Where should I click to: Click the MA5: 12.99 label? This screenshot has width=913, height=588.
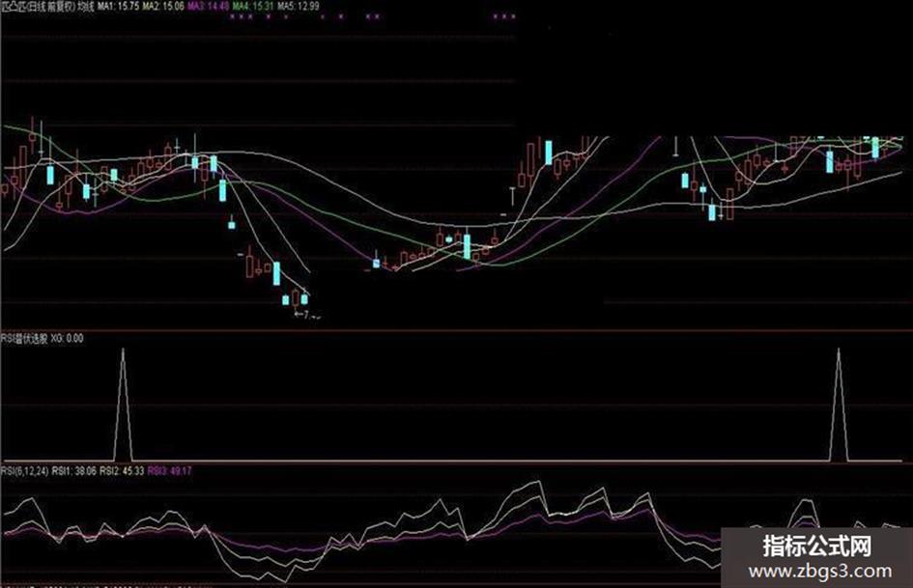coord(299,7)
